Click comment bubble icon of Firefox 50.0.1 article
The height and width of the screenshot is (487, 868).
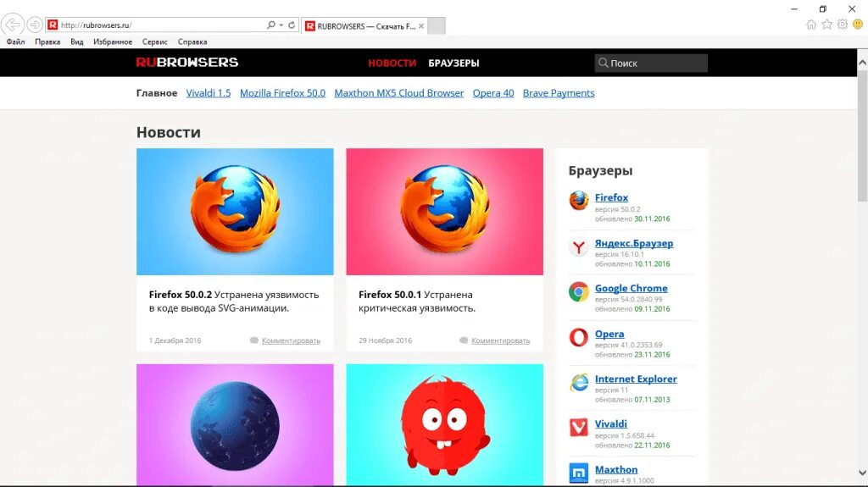pos(464,340)
